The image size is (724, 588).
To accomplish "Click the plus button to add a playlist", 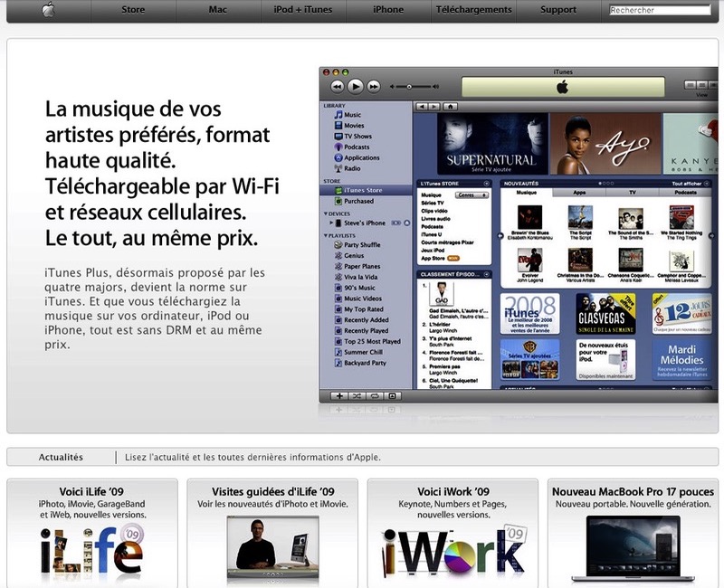I will pyautogui.click(x=339, y=396).
